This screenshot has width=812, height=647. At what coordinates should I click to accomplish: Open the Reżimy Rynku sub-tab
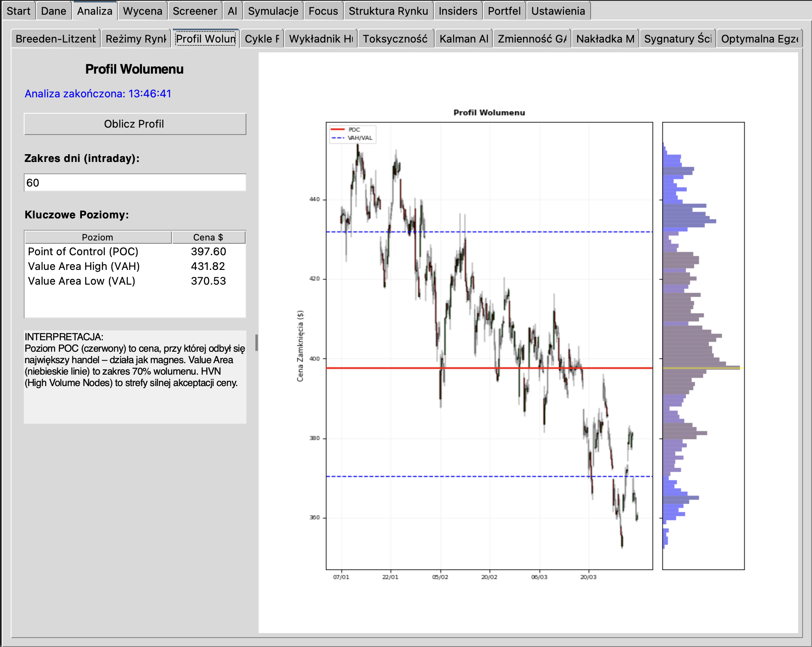point(136,39)
